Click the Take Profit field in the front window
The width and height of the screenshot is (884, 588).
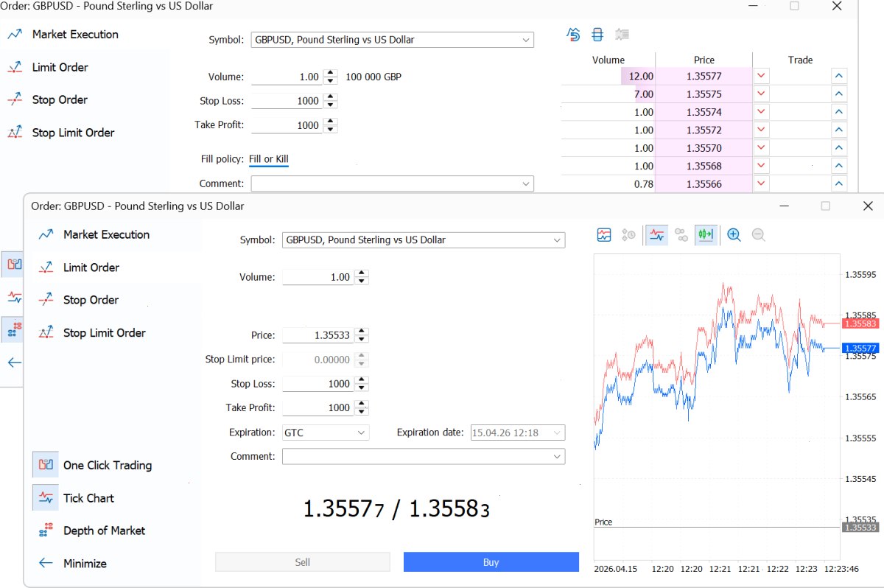pos(318,407)
